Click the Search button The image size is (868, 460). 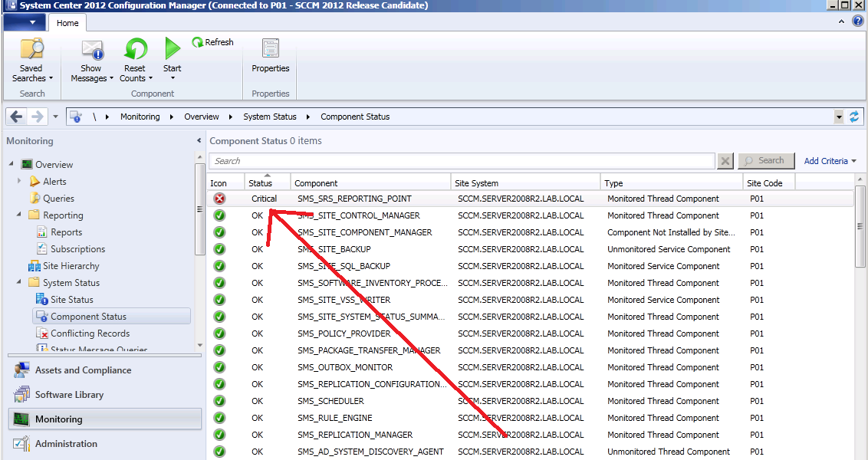[766, 160]
